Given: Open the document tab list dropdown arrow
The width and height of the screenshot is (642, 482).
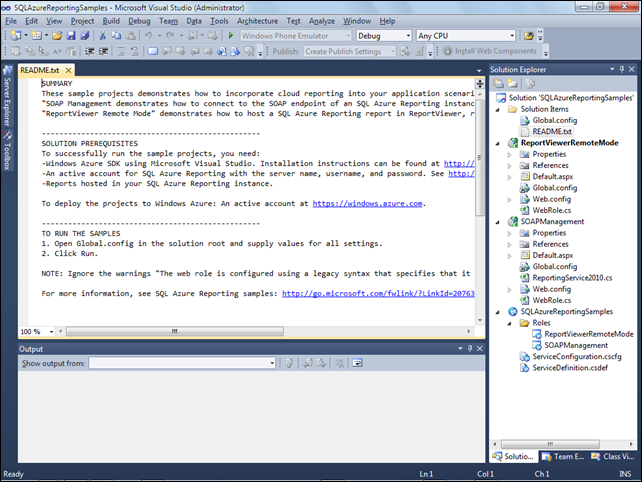Looking at the screenshot, I should click(479, 71).
